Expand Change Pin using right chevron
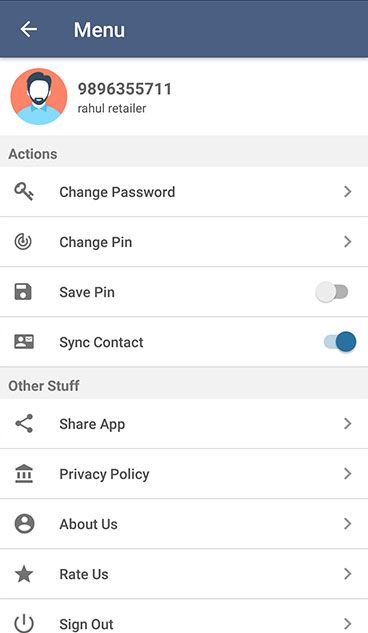The width and height of the screenshot is (368, 633). (x=347, y=241)
